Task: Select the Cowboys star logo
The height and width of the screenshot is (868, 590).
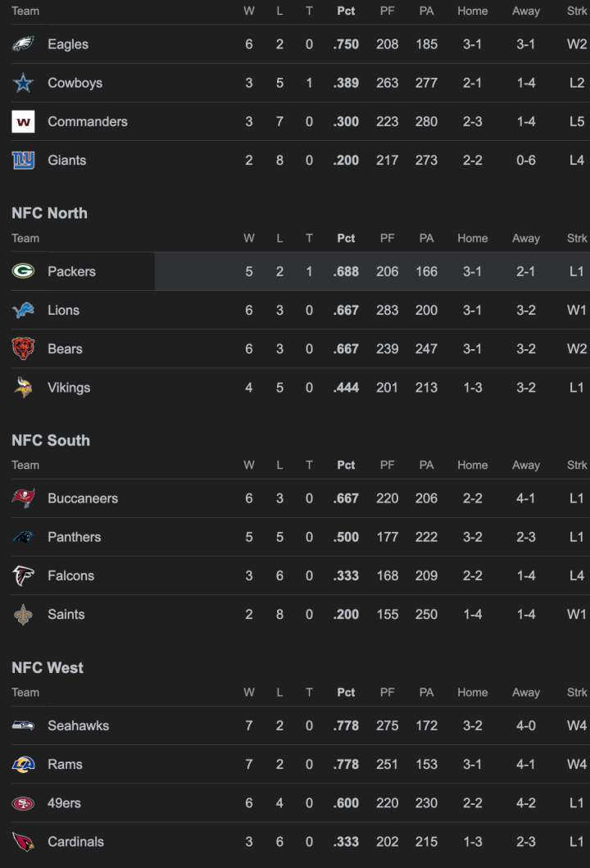Action: click(x=23, y=83)
